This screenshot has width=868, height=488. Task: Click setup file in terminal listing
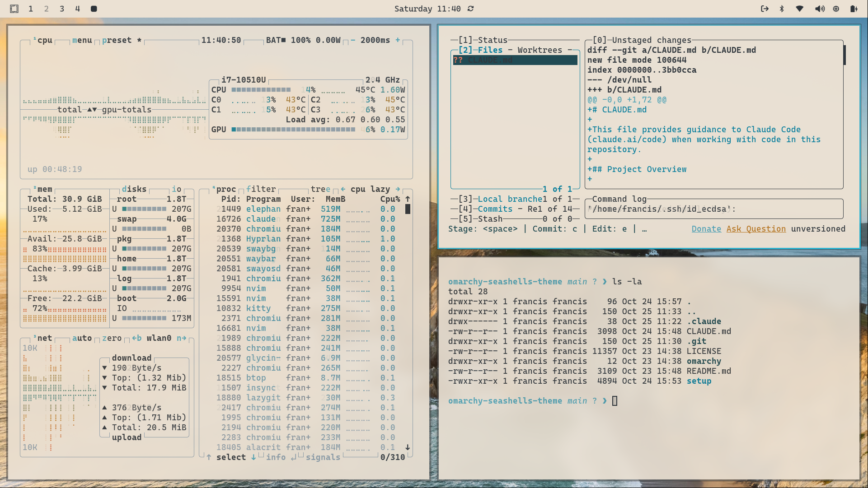(x=699, y=381)
